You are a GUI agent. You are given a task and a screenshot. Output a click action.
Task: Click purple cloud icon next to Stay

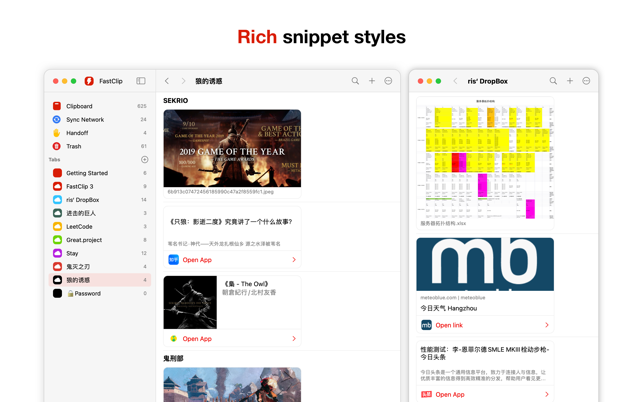pyautogui.click(x=57, y=253)
